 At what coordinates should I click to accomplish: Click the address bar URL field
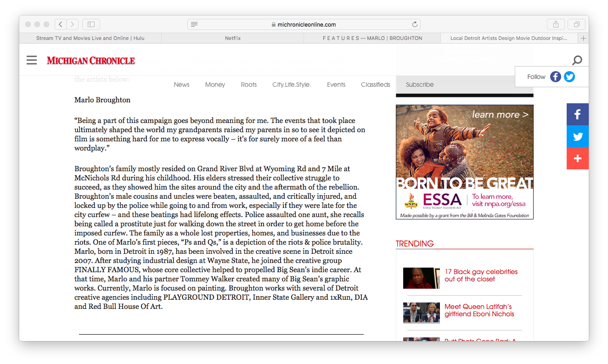coord(304,24)
